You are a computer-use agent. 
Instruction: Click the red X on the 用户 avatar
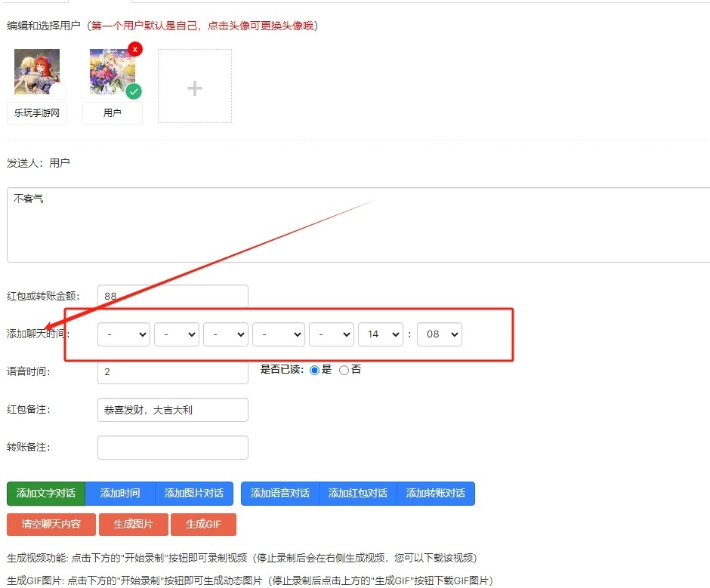point(135,49)
